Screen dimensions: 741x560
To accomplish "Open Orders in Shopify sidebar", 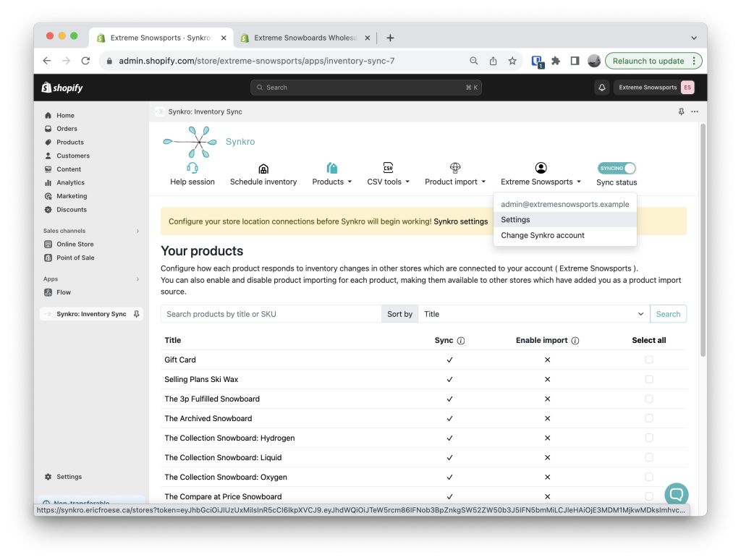I will click(67, 129).
